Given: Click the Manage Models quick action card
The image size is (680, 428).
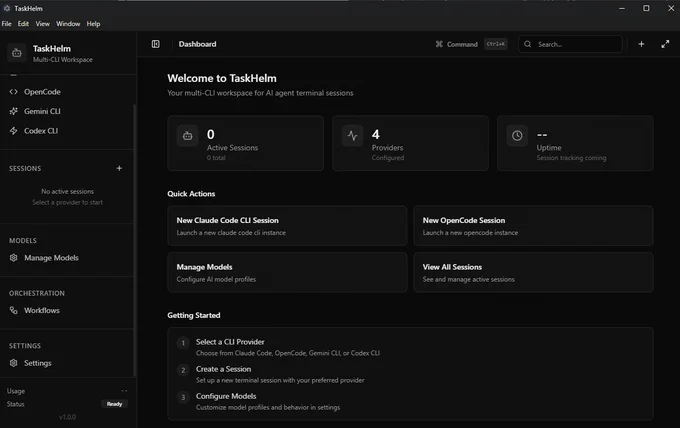Looking at the screenshot, I should pyautogui.click(x=287, y=272).
